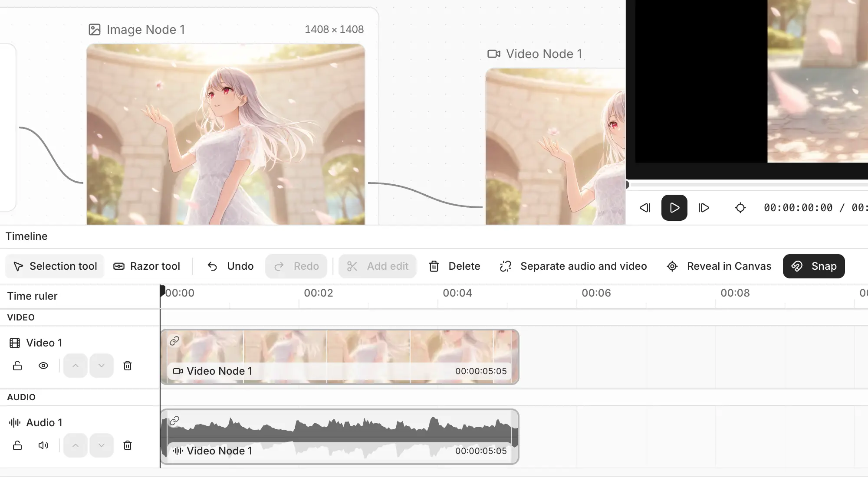Viewport: 868px width, 477px height.
Task: Click the Image Node 1 title
Action: pos(146,29)
